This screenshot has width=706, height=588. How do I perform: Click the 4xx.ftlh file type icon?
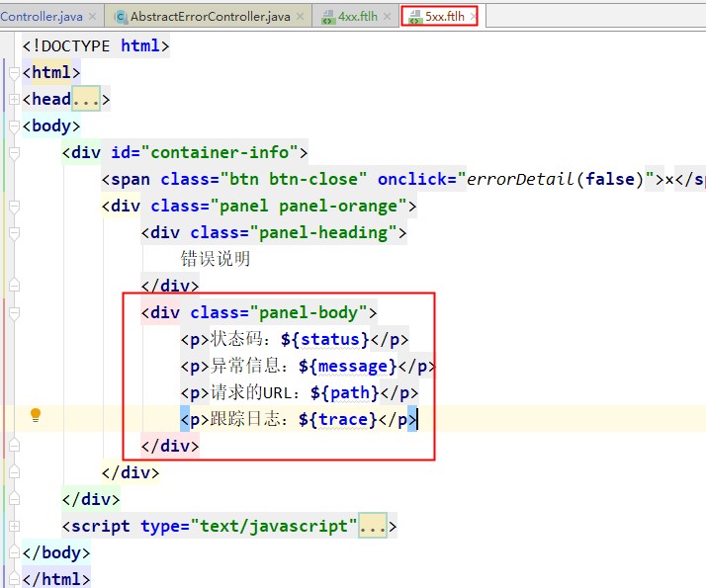click(328, 17)
